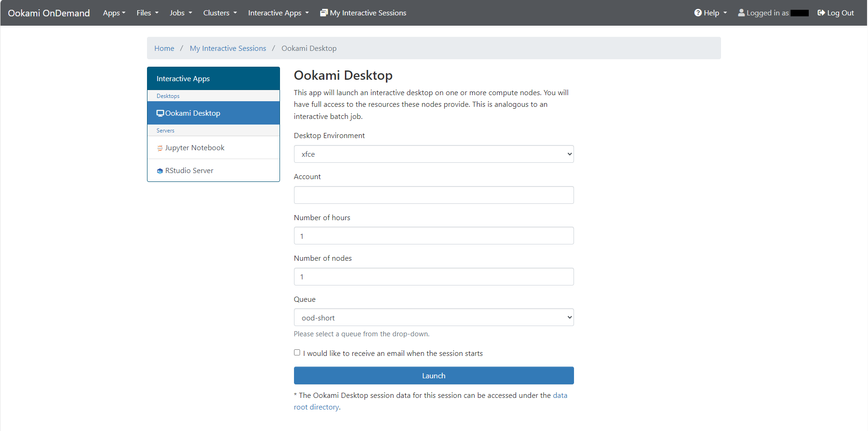Click the Log Out exit icon
This screenshot has height=431, width=868.
tap(820, 13)
